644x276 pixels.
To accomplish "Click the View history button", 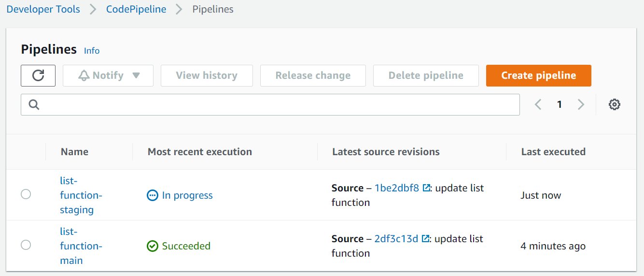I will [x=207, y=75].
